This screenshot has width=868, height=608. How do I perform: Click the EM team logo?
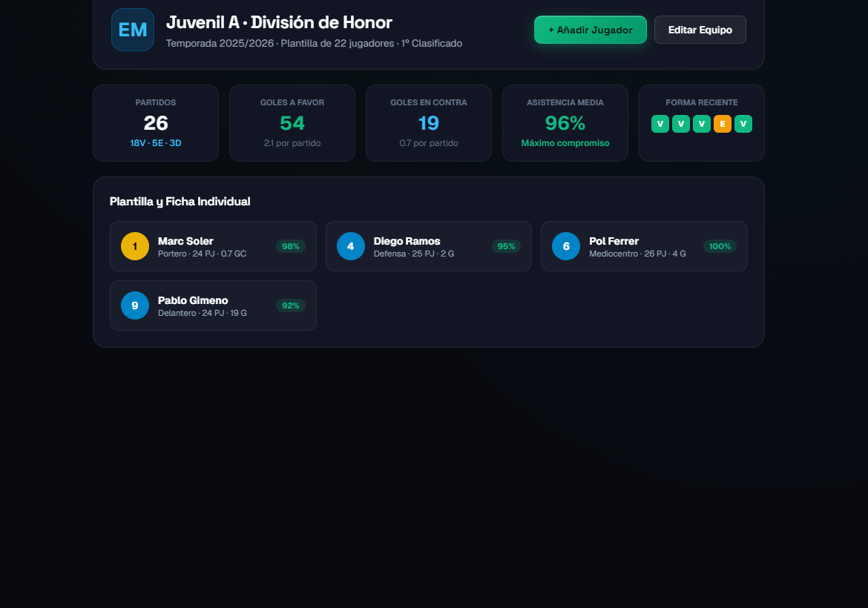(133, 30)
